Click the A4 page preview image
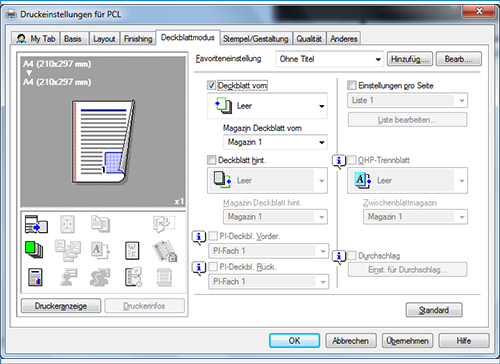The height and width of the screenshot is (364, 500). tap(103, 141)
